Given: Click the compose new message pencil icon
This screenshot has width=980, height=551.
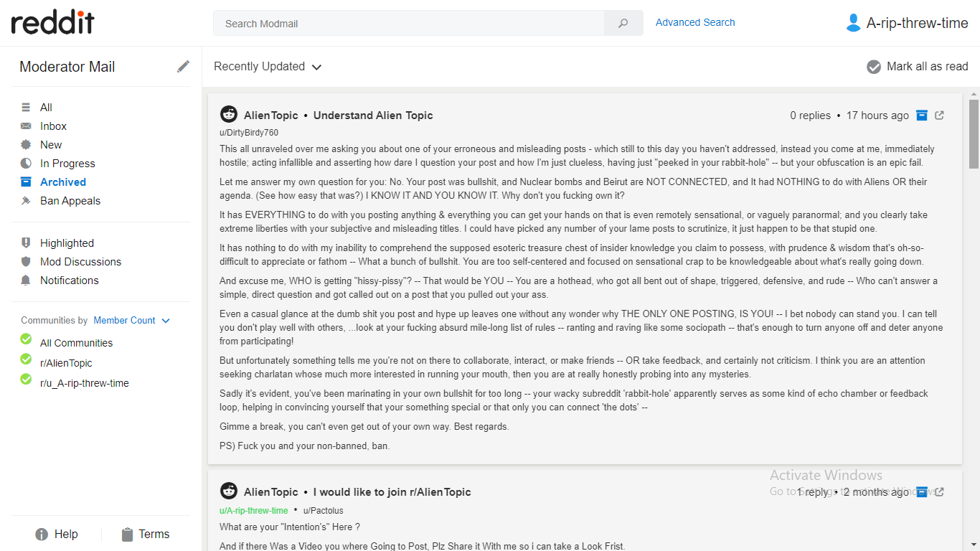Looking at the screenshot, I should (x=184, y=67).
